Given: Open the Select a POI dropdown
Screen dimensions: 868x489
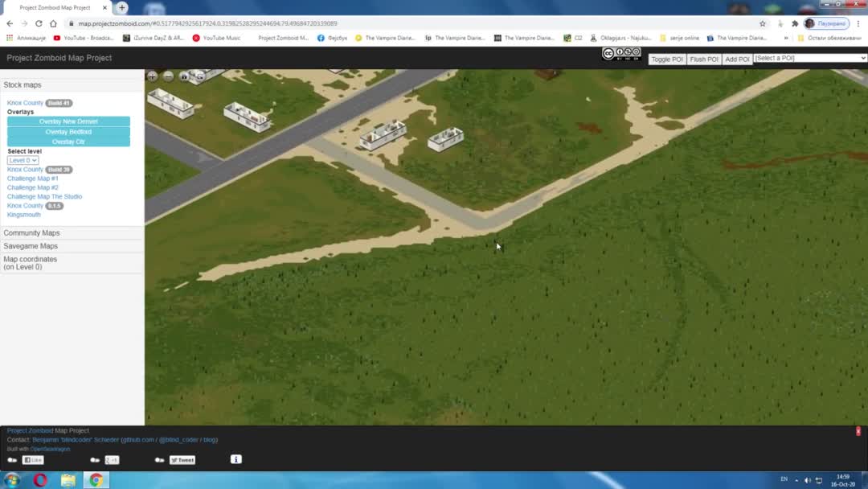Looking at the screenshot, I should [810, 58].
